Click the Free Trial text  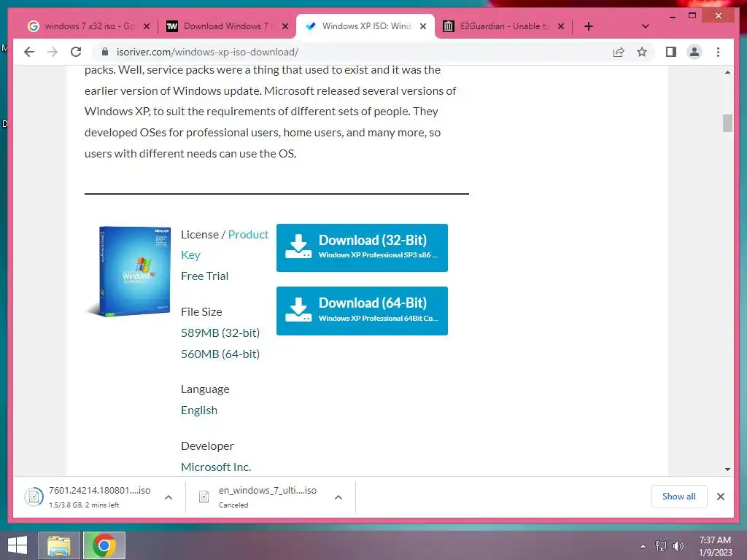(x=204, y=276)
